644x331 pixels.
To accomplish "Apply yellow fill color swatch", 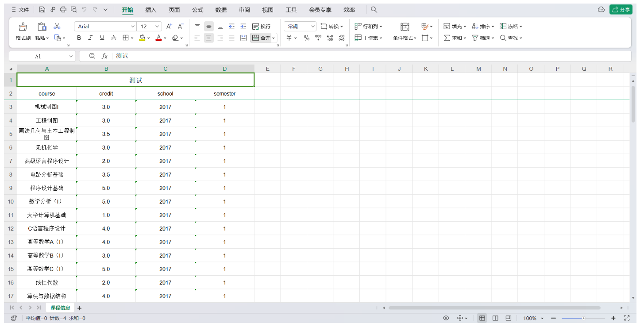I will click(x=142, y=38).
